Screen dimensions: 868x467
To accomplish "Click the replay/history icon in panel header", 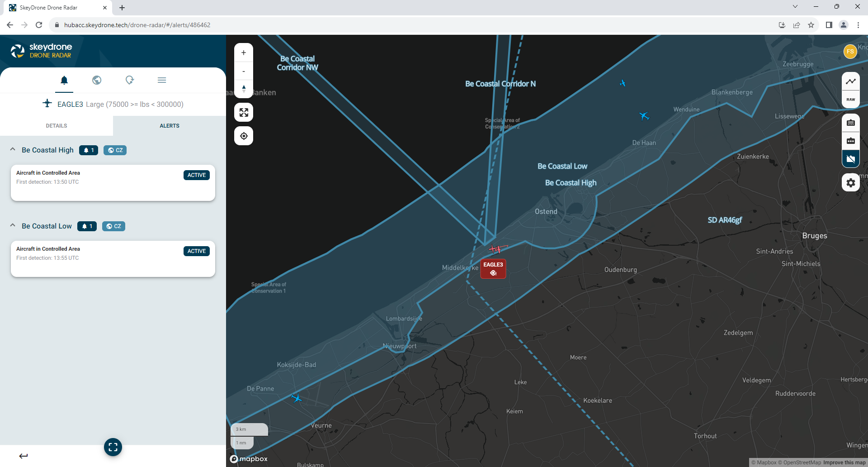I will point(129,80).
